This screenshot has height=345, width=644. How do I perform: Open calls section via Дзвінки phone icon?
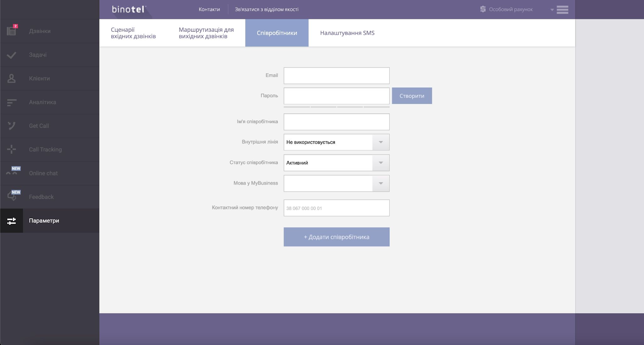click(12, 31)
